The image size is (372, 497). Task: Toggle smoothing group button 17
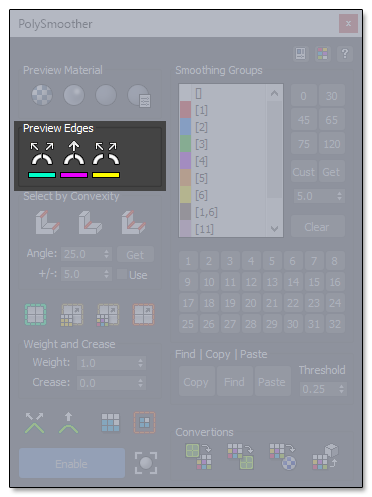tap(188, 303)
